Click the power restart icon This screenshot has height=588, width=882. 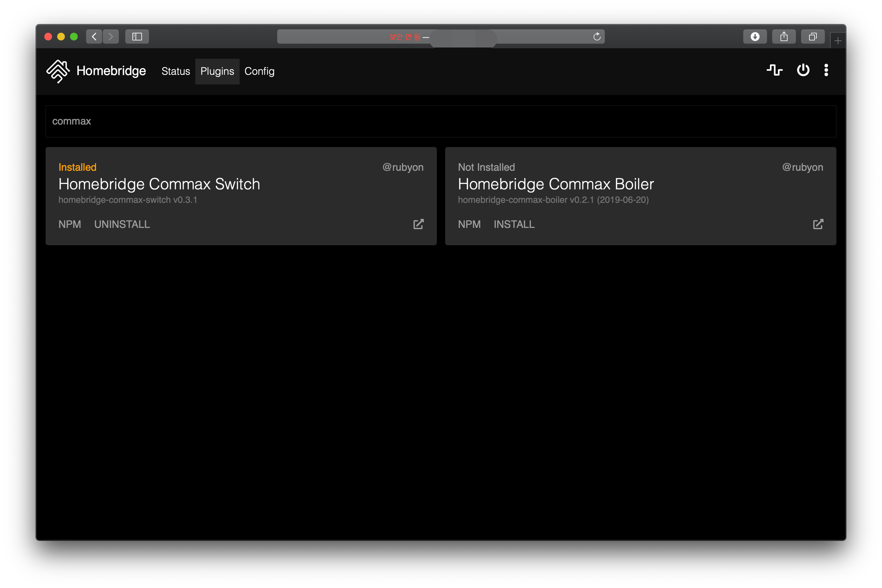coord(803,70)
